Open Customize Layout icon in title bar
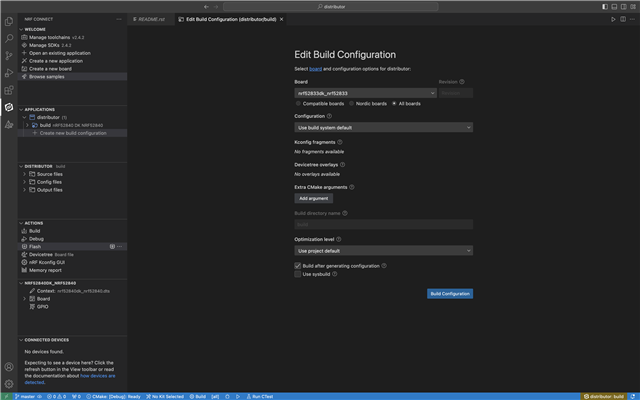This screenshot has height=400, width=640. coord(633,7)
